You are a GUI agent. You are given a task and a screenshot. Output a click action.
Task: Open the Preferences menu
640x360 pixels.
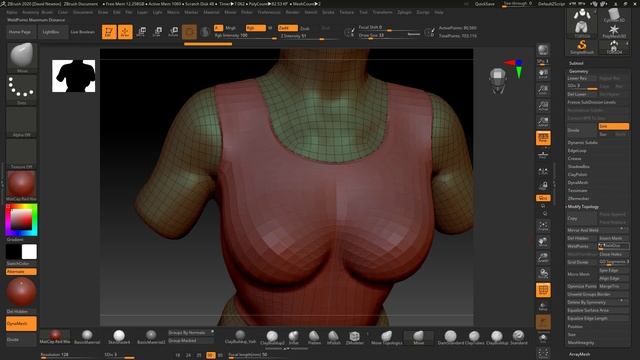[269, 12]
